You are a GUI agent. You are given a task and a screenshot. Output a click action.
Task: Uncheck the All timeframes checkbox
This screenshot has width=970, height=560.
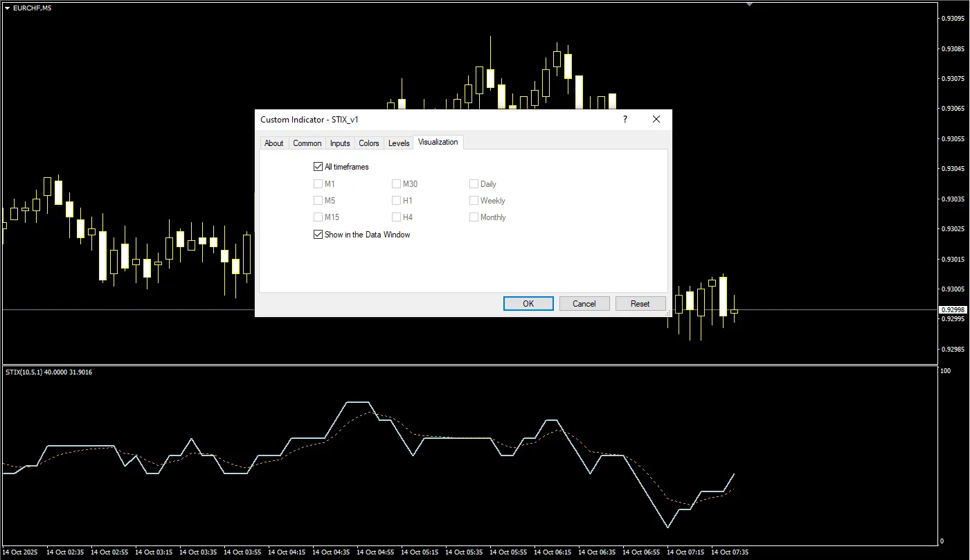(318, 167)
